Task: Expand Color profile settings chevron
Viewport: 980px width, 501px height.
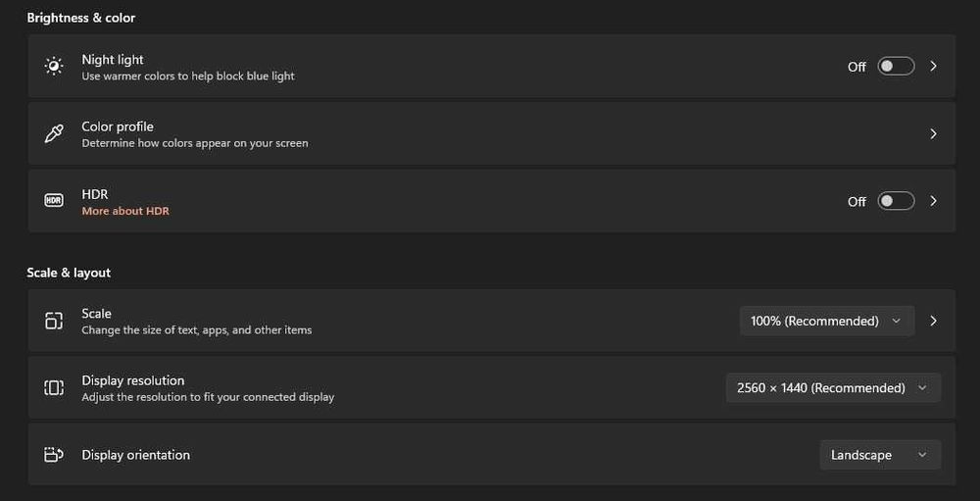Action: click(x=933, y=133)
